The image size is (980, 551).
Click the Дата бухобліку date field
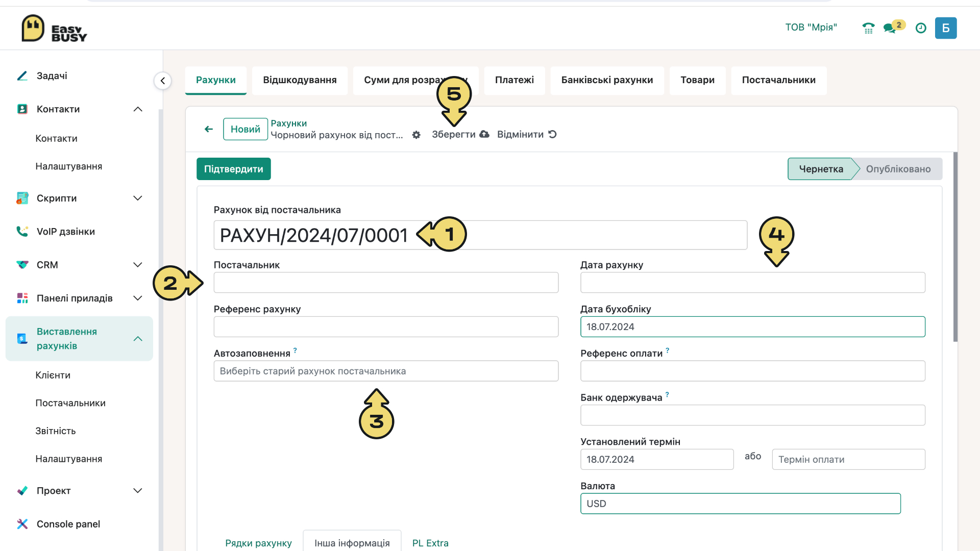tap(753, 327)
